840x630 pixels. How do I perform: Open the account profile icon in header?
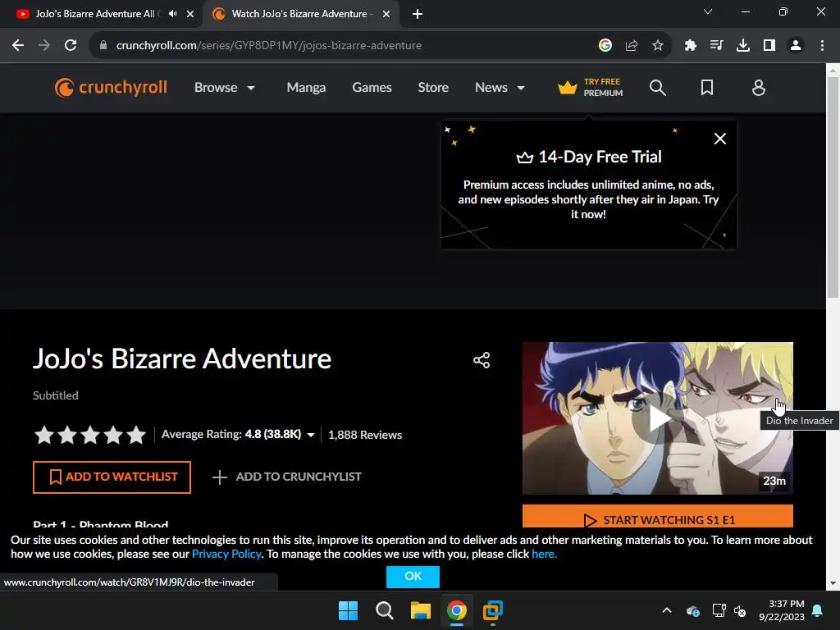pos(759,88)
